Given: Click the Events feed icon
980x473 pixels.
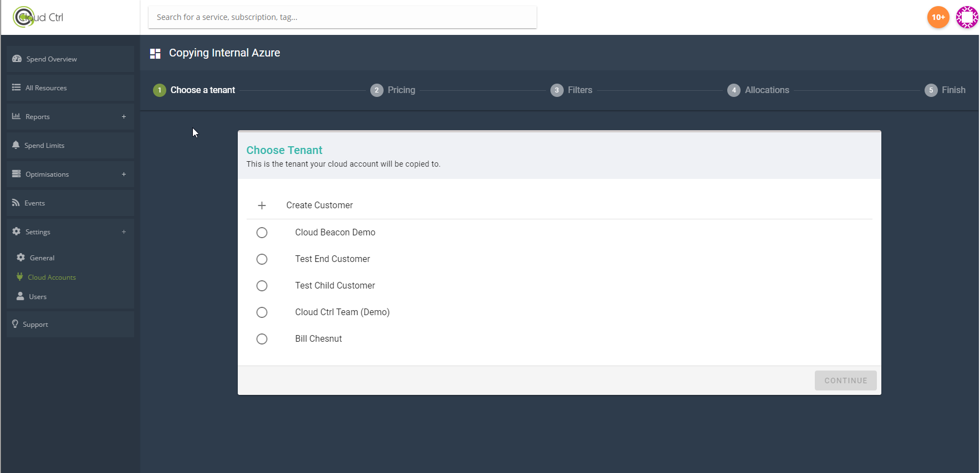Looking at the screenshot, I should click(x=16, y=203).
